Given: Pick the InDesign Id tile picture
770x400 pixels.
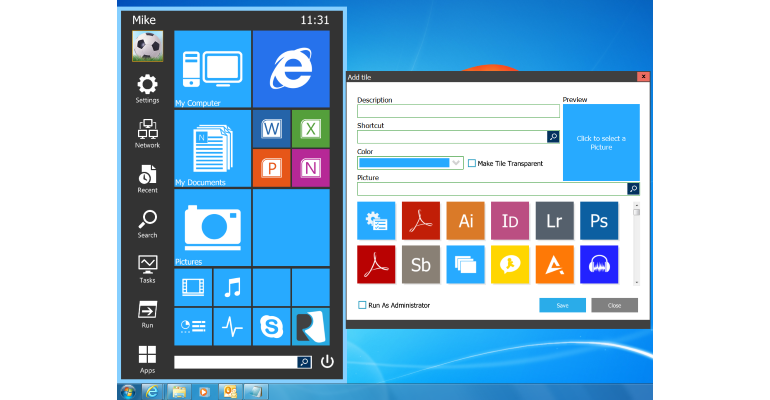Looking at the screenshot, I should pyautogui.click(x=510, y=221).
